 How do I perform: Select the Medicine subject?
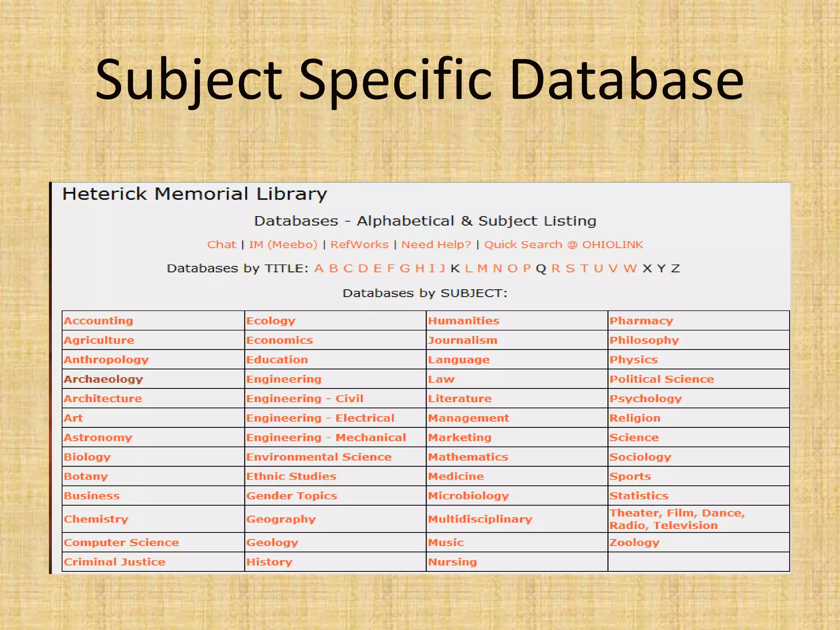[456, 477]
